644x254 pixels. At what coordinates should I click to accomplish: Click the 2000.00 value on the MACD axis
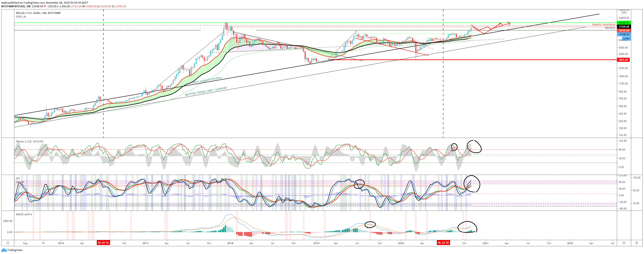(7, 221)
